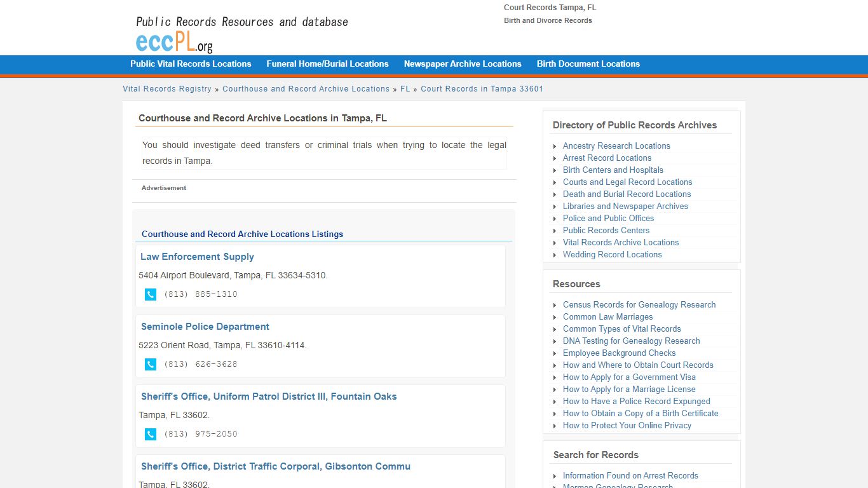Go to Vital Records Registry breadcrumb

coord(167,89)
